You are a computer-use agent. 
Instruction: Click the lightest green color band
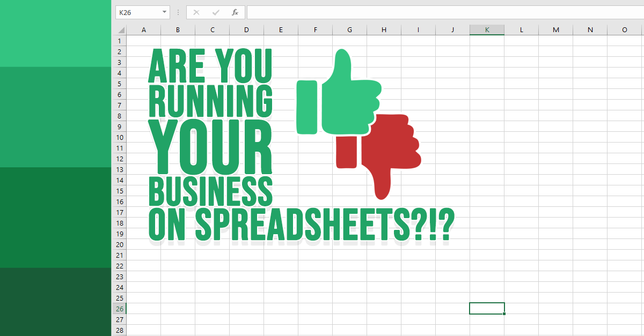55,33
